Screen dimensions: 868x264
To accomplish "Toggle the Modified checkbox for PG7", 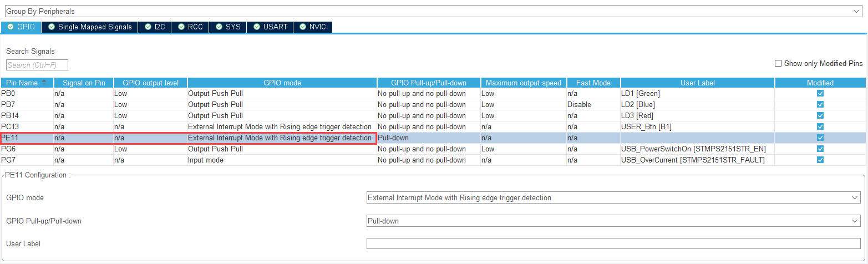I will [x=820, y=160].
